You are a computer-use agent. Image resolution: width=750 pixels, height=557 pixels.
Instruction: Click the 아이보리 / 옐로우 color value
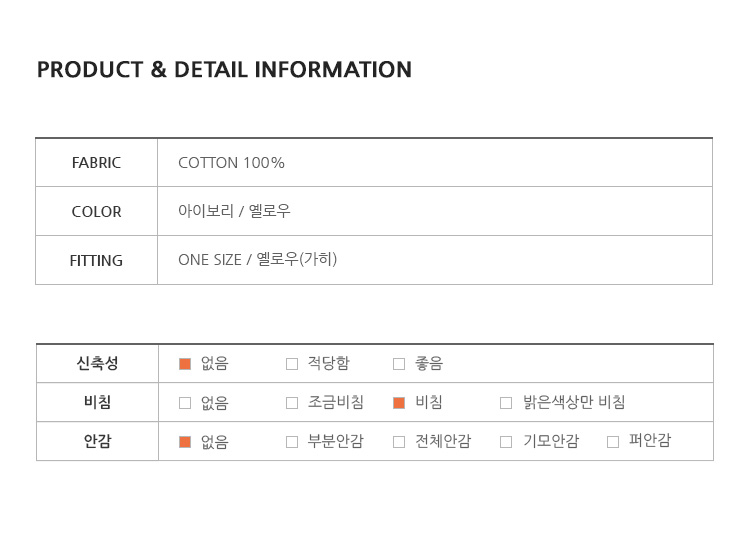click(x=234, y=212)
